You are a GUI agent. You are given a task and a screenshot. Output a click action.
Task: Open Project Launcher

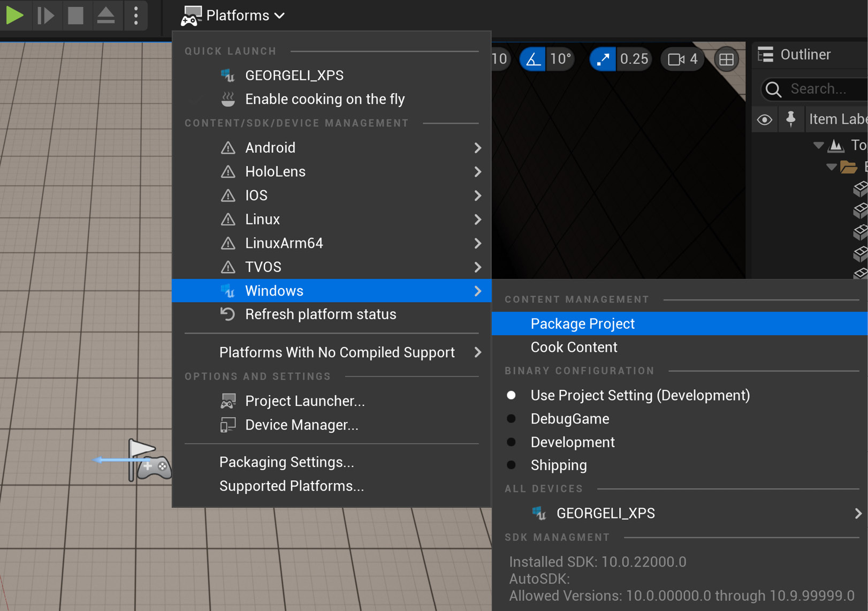(x=331, y=401)
